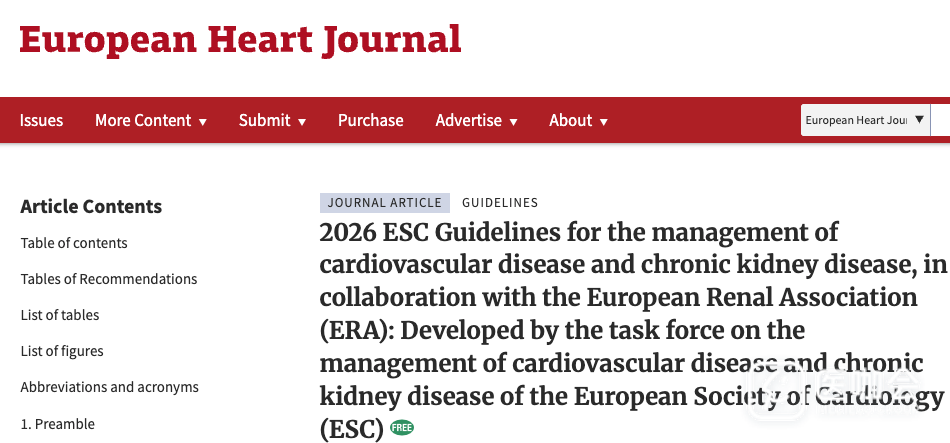This screenshot has width=950, height=443.
Task: Expand the More Content dropdown
Action: (x=151, y=120)
